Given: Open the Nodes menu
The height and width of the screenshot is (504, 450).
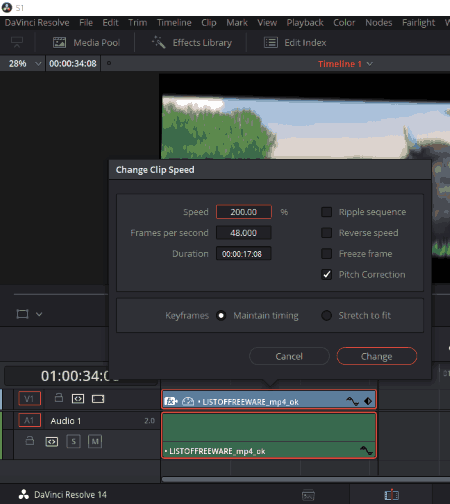Looking at the screenshot, I should 379,23.
